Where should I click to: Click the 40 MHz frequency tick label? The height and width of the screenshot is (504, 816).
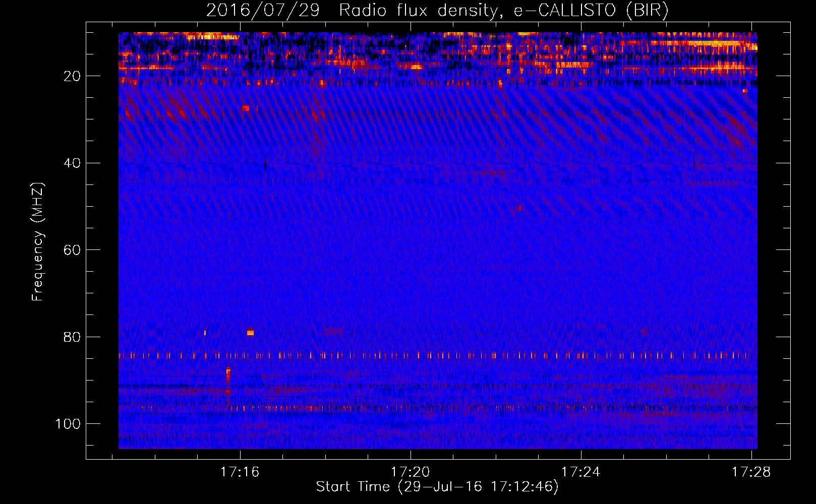73,163
